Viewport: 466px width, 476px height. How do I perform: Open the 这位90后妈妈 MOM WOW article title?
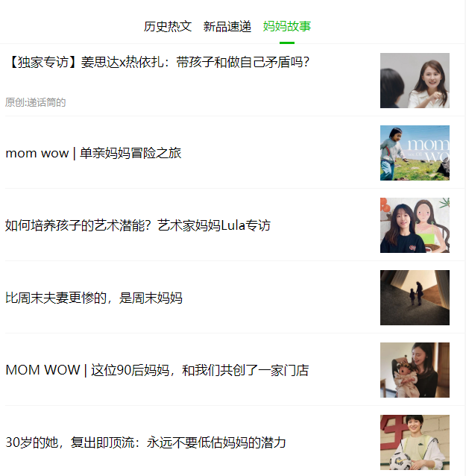pos(157,370)
